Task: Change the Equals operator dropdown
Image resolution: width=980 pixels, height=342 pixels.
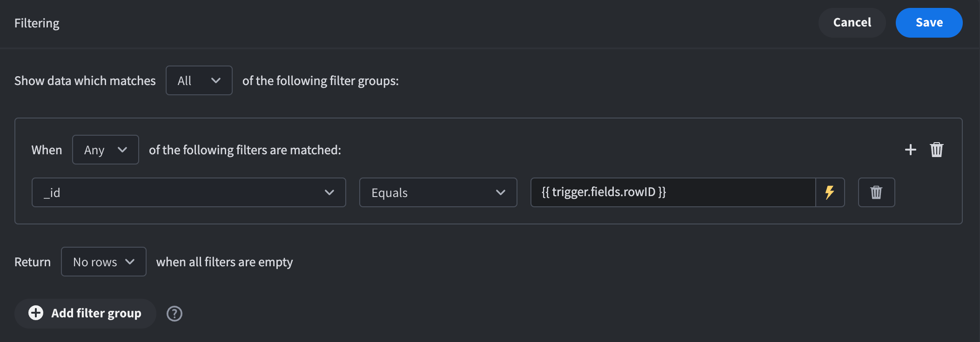Action: click(x=438, y=192)
